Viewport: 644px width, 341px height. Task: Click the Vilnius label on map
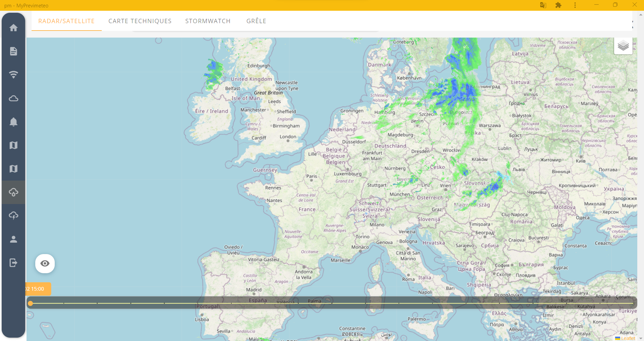click(x=531, y=94)
